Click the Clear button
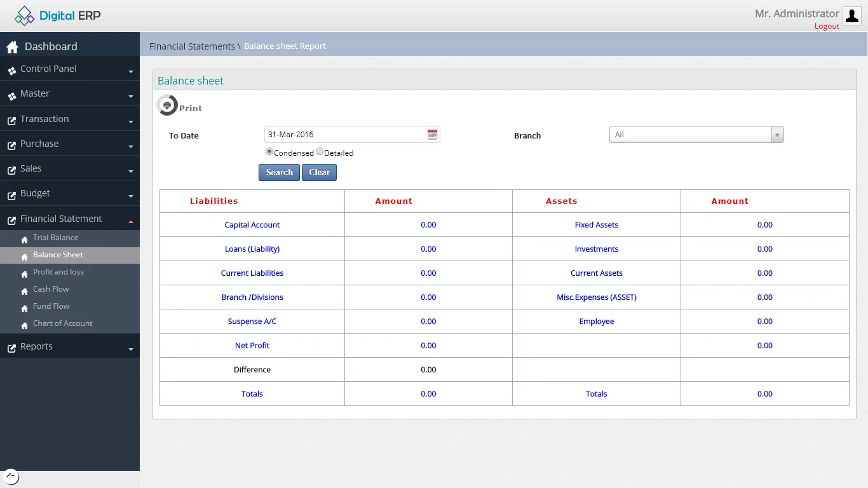The height and width of the screenshot is (488, 868). 319,173
